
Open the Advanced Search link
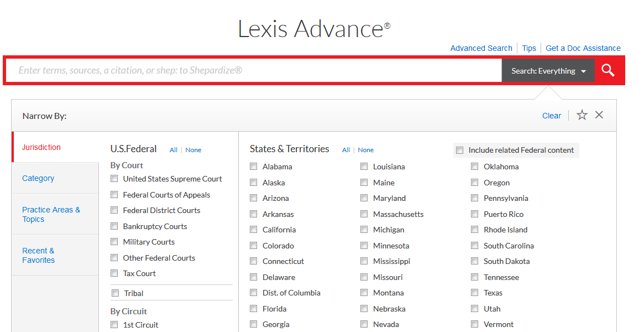pyautogui.click(x=481, y=48)
